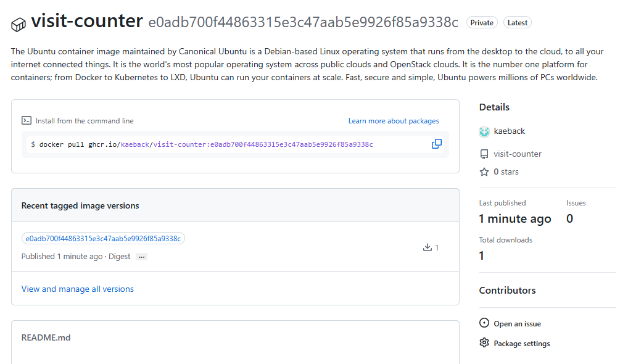620x364 pixels.
Task: Click the version hash in page header
Action: (304, 23)
